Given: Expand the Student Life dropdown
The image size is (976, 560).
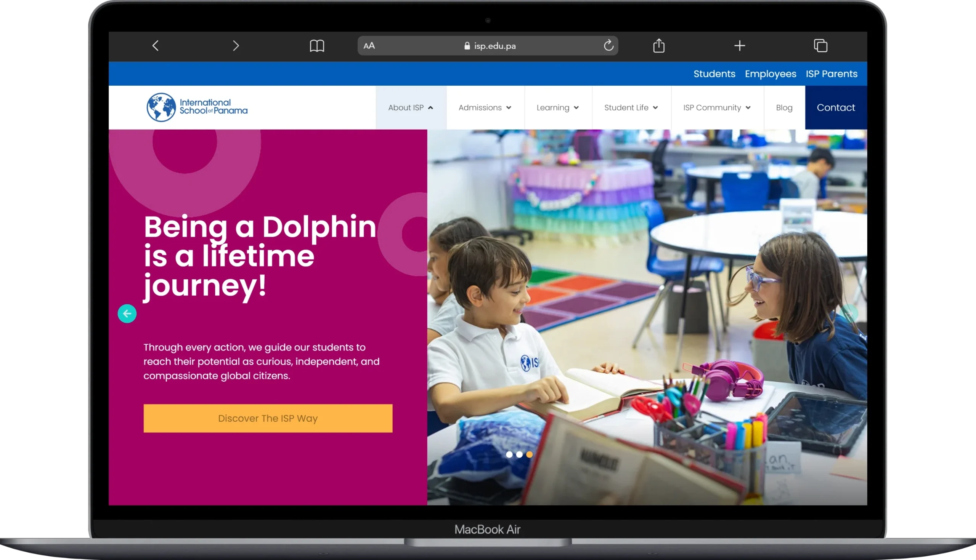Looking at the screenshot, I should pyautogui.click(x=631, y=108).
